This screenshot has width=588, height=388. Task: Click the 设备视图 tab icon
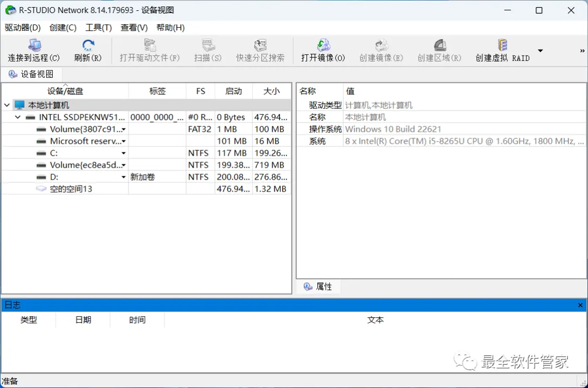click(13, 74)
